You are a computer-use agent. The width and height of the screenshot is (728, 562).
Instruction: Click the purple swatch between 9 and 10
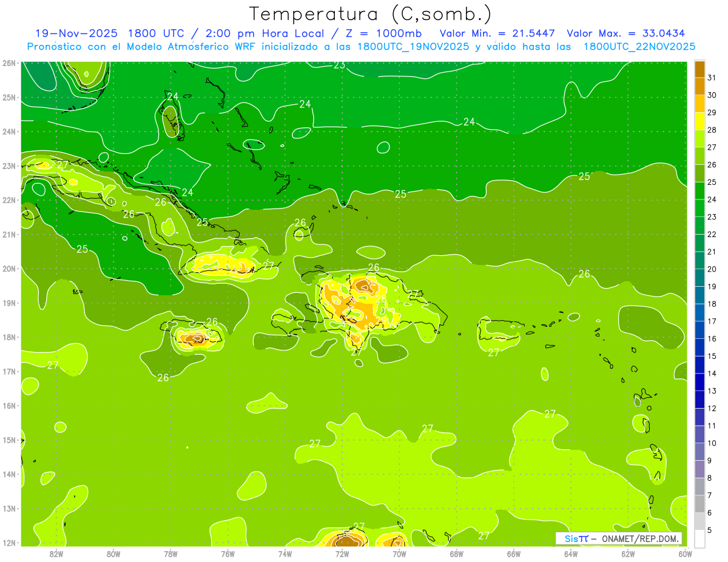pos(699,452)
